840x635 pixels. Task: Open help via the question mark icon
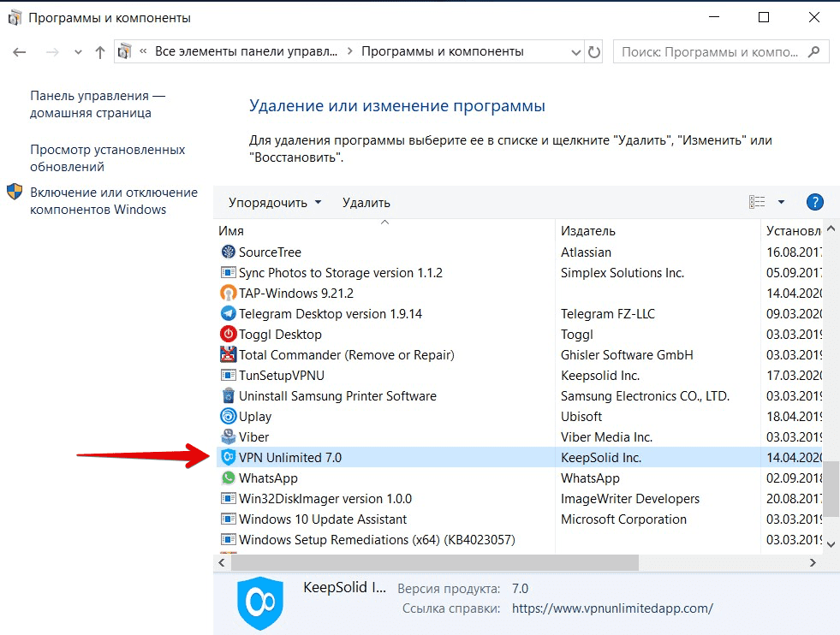[x=814, y=202]
